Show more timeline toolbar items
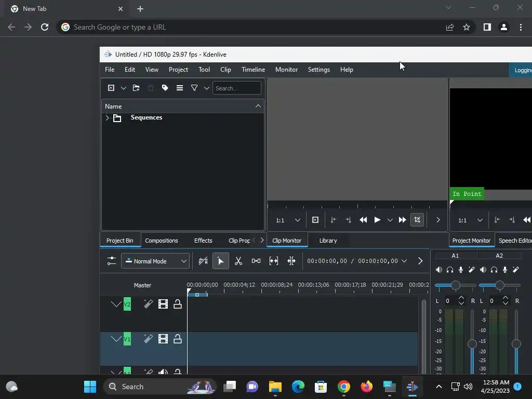Viewport: 532px width, 399px height. (x=420, y=261)
